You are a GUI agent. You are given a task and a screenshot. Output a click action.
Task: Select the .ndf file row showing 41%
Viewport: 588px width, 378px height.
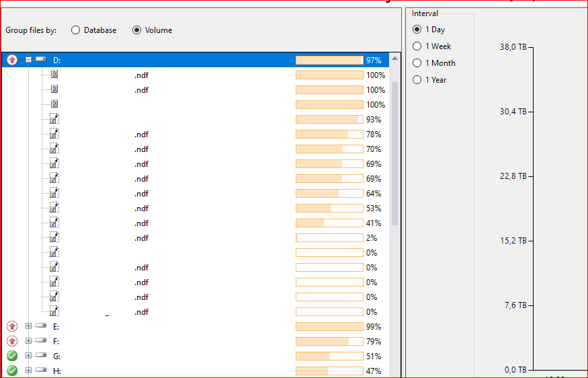click(141, 223)
